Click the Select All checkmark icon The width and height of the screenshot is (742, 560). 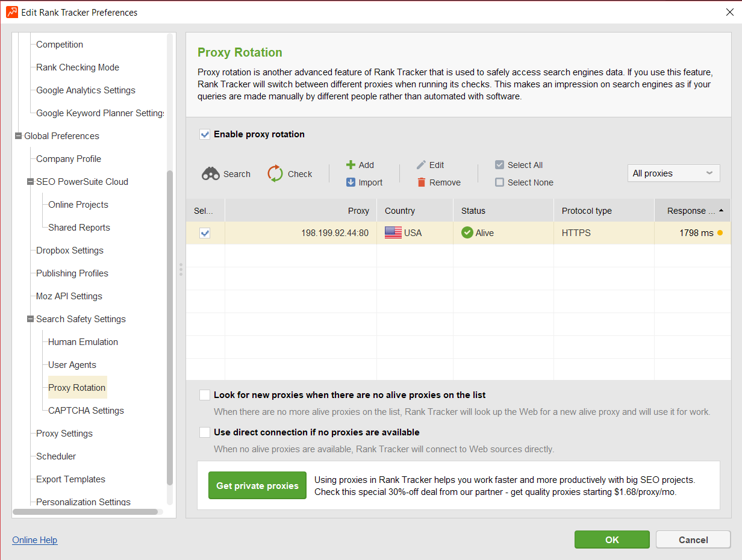click(499, 165)
